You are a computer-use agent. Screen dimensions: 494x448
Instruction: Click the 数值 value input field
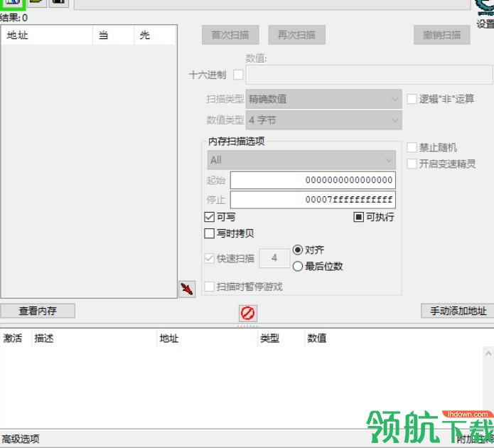(369, 75)
